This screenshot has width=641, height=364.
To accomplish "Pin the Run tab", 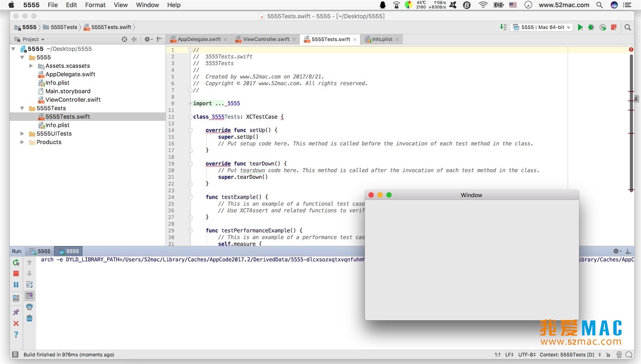I will [x=16, y=312].
